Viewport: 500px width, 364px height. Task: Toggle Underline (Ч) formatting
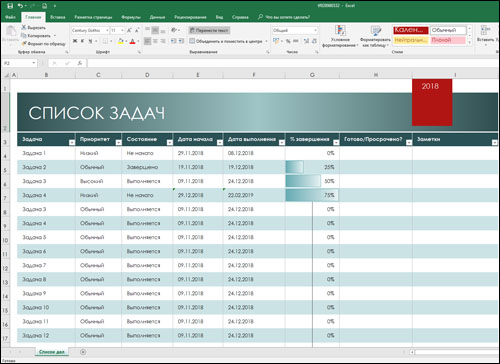click(x=90, y=41)
